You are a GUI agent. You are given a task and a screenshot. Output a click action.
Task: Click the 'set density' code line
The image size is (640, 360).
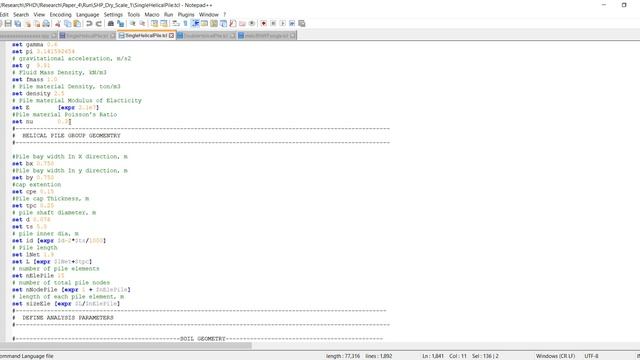click(38, 93)
